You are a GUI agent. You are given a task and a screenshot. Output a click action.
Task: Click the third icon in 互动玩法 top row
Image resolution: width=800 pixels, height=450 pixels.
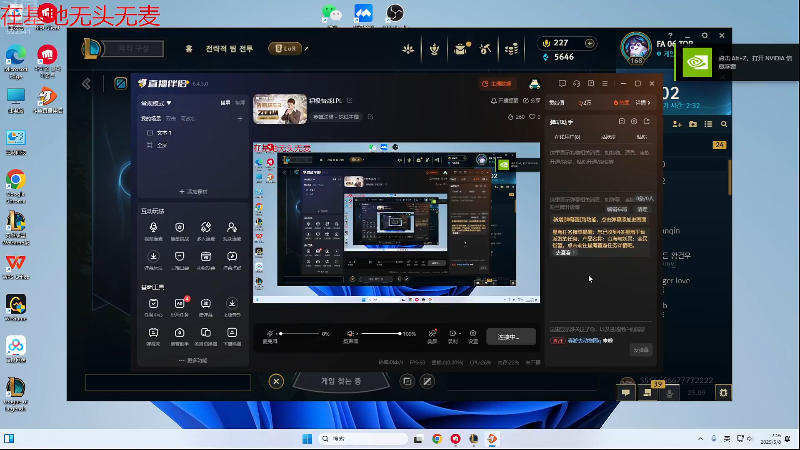(x=206, y=227)
